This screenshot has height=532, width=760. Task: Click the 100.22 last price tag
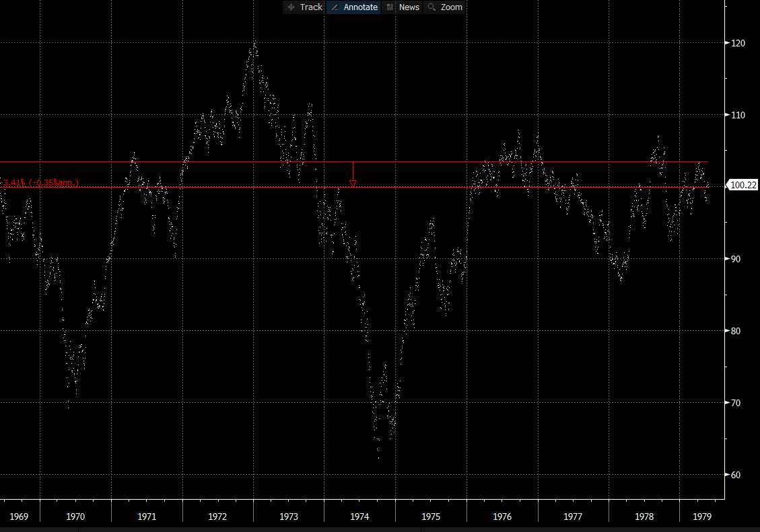[742, 185]
